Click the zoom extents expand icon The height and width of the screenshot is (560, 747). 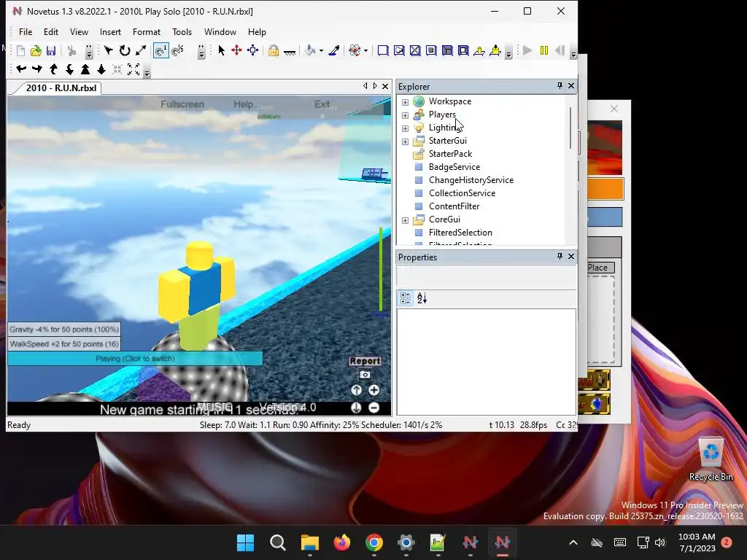click(x=133, y=69)
